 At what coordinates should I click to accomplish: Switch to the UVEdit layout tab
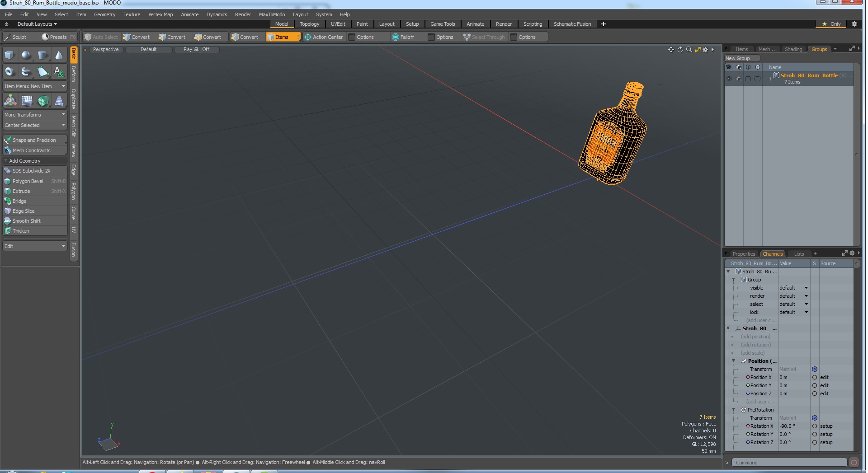pos(338,24)
